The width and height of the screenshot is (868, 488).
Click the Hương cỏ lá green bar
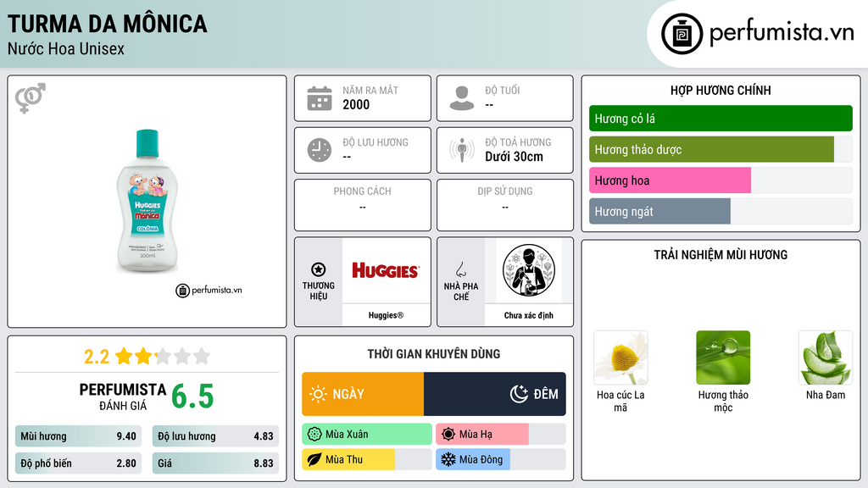[721, 119]
